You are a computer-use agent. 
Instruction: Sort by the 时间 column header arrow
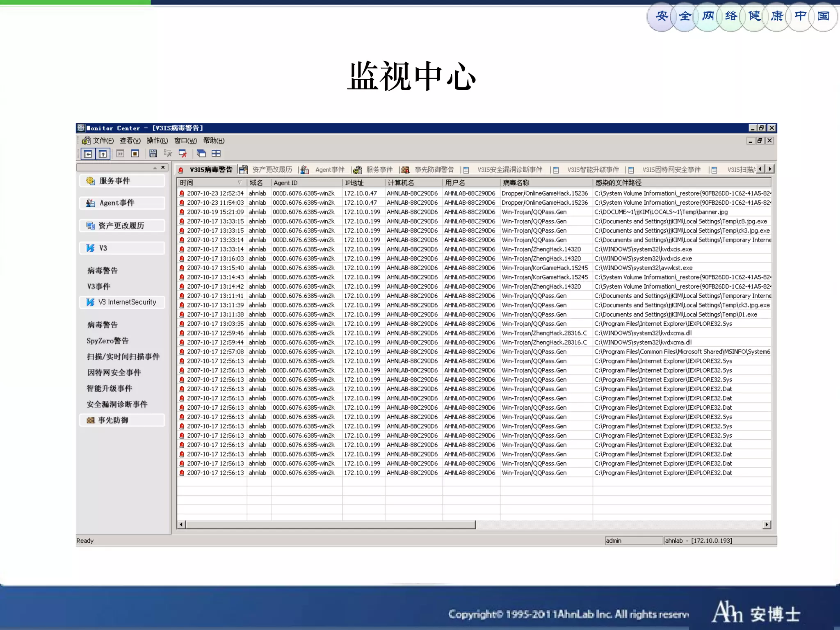pos(240,183)
